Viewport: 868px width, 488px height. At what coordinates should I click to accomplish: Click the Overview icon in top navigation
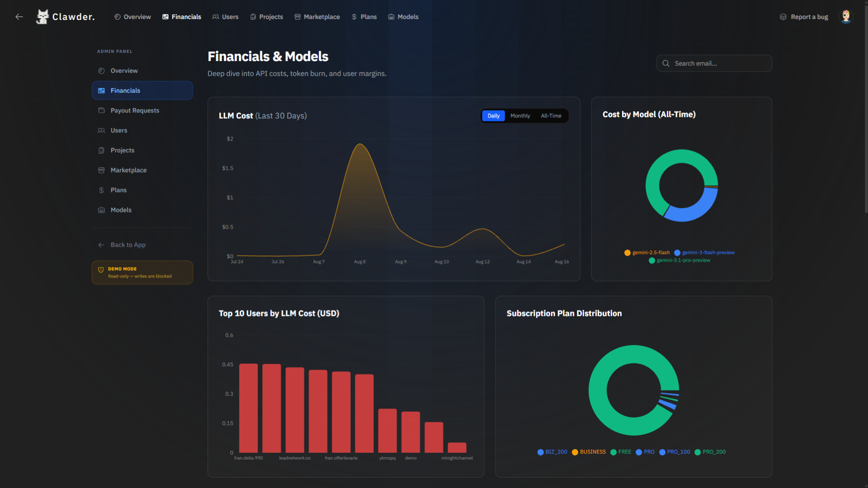[118, 17]
